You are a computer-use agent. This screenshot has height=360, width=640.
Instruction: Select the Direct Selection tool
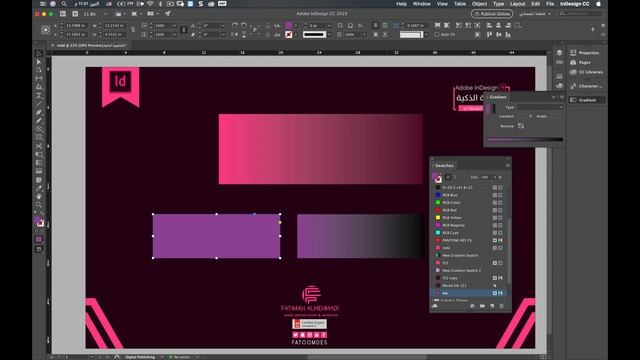click(x=39, y=62)
